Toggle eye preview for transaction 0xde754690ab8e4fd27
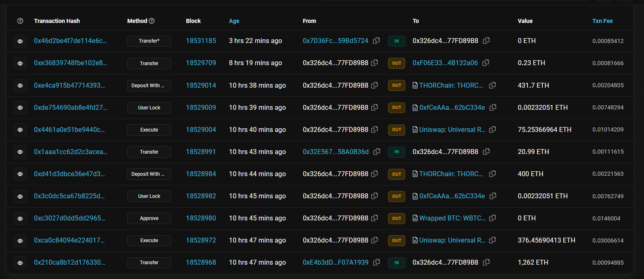Image resolution: width=644 pixels, height=279 pixels. 20,108
